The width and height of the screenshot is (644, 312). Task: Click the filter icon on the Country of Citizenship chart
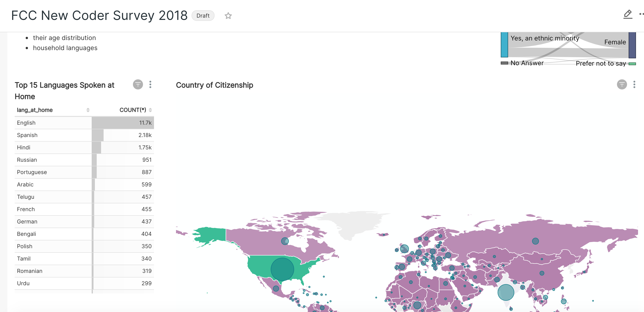coord(622,85)
